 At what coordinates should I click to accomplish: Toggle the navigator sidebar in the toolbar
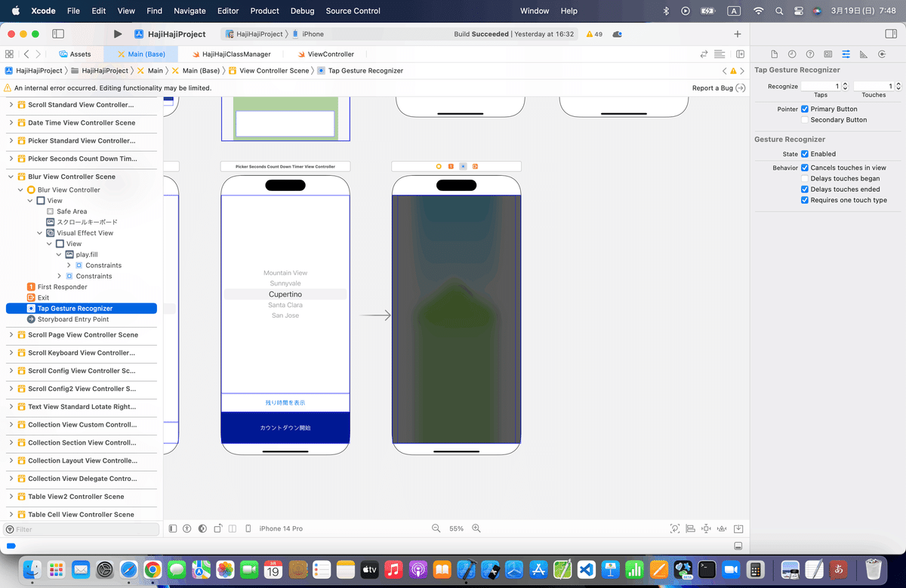click(58, 34)
